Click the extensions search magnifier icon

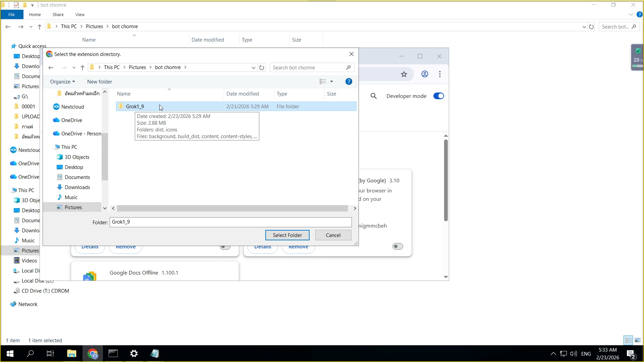[373, 96]
